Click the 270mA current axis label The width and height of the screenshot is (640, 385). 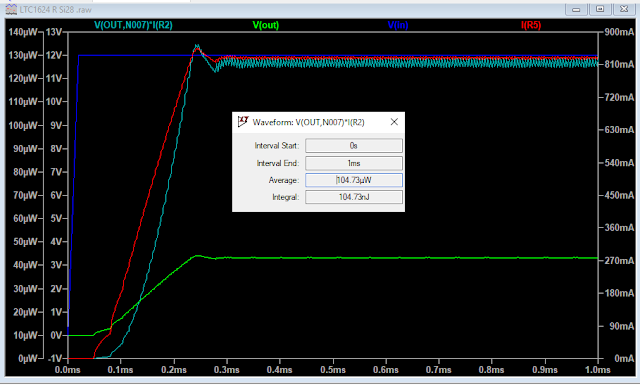click(x=619, y=261)
